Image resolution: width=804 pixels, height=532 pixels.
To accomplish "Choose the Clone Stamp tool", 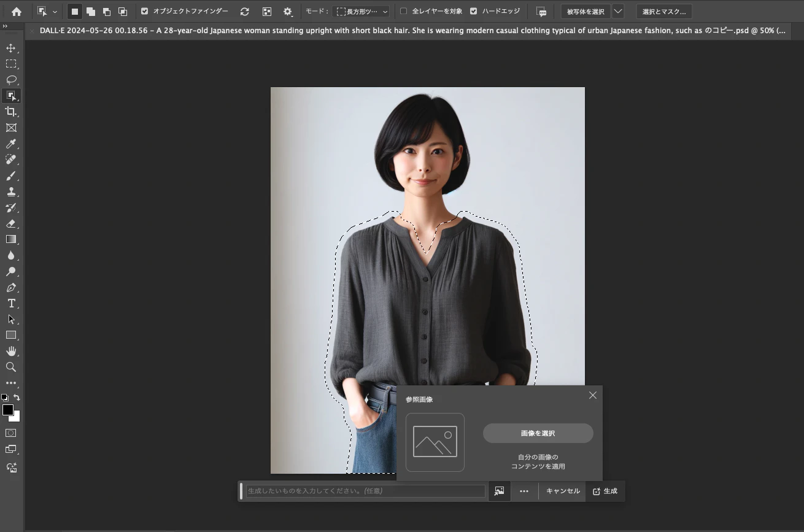I will point(11,191).
